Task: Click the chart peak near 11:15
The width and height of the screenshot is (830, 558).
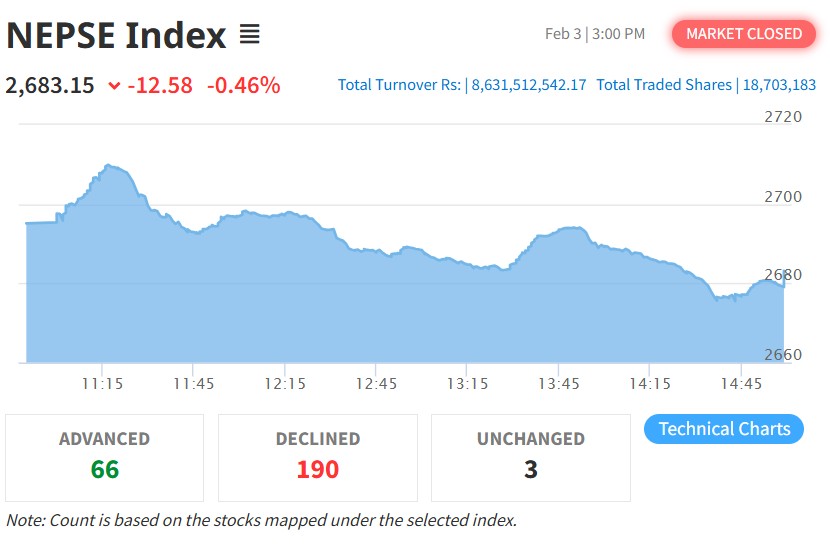Action: [108, 166]
